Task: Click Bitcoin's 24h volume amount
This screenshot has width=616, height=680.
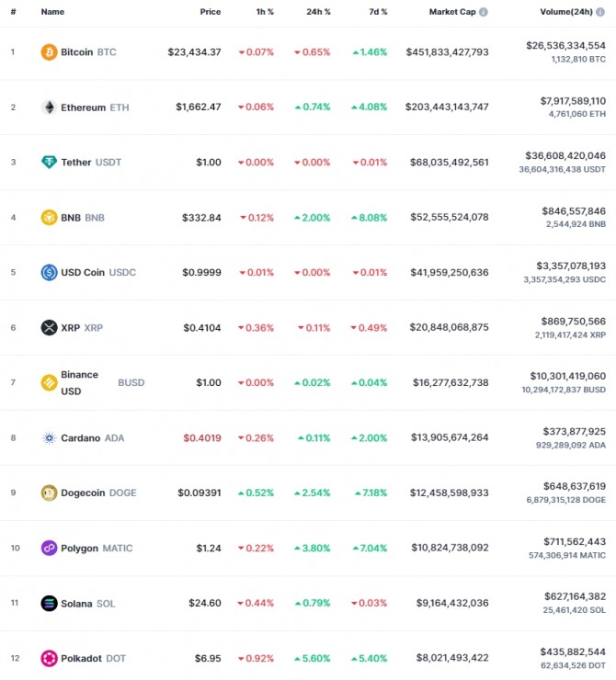Action: [565, 46]
